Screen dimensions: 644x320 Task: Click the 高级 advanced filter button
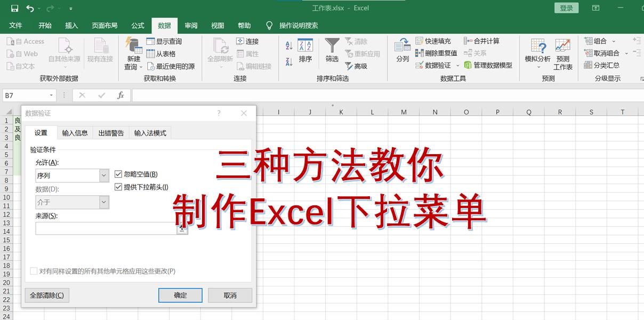(x=356, y=66)
